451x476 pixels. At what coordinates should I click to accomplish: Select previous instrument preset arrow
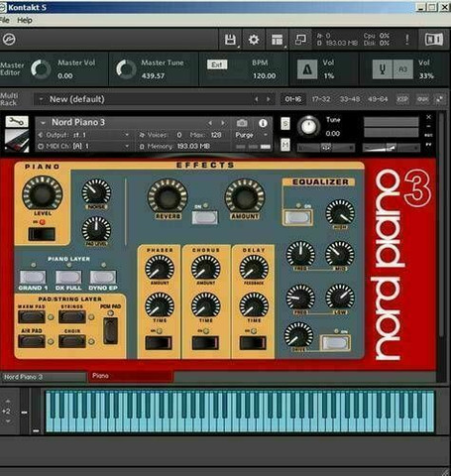click(210, 123)
